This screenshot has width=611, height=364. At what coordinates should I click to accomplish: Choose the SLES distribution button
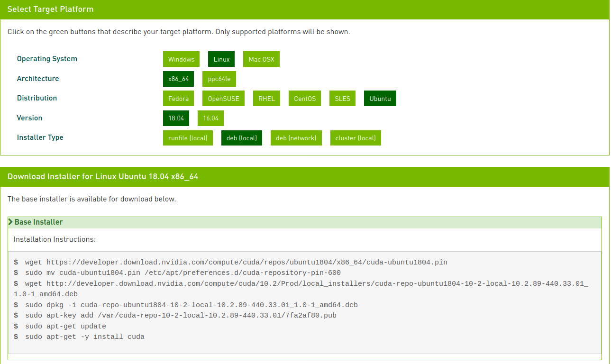[342, 99]
